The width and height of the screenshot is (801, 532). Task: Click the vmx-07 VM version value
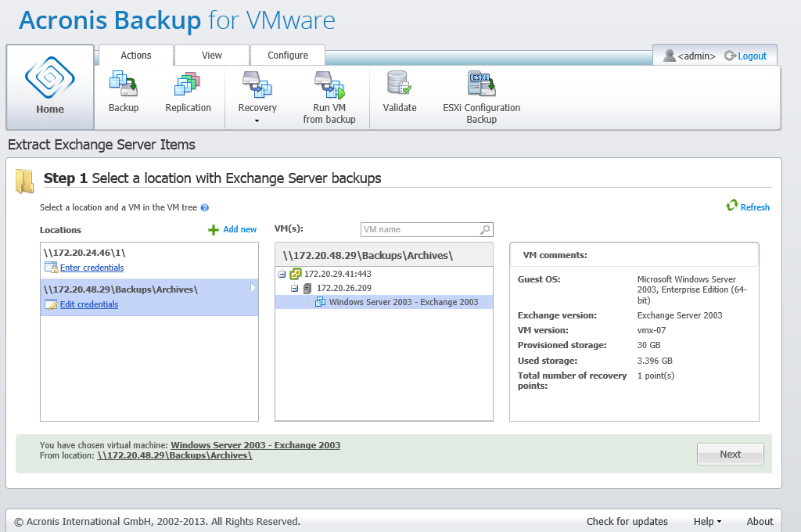coord(652,330)
